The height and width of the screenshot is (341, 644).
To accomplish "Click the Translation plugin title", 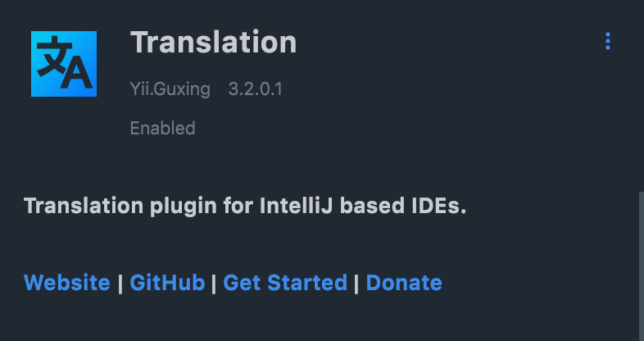I will point(213,42).
